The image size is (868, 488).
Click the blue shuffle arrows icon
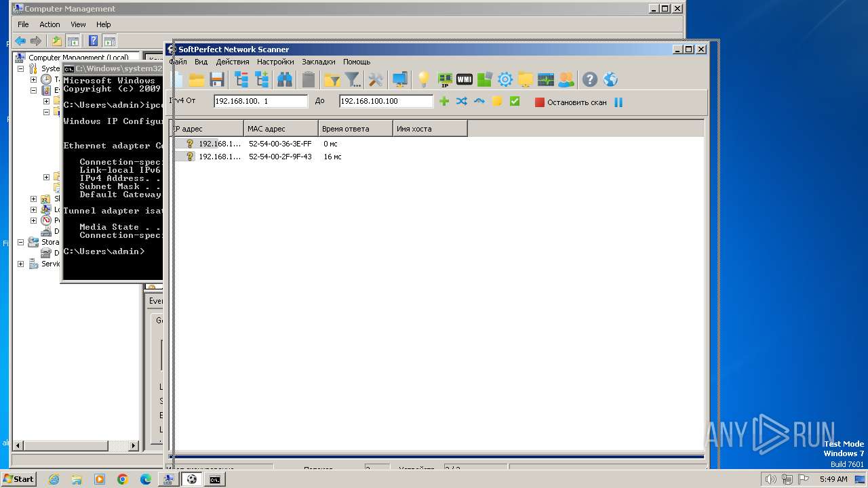[x=462, y=102]
